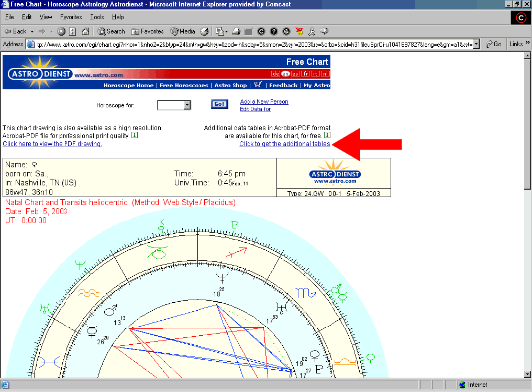Click the 'Type: 24.GW' chart info text

point(306,193)
